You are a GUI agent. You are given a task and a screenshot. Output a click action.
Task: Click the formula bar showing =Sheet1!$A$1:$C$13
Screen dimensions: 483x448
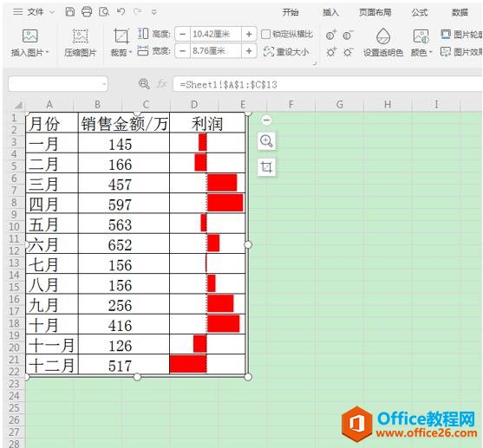coord(328,84)
